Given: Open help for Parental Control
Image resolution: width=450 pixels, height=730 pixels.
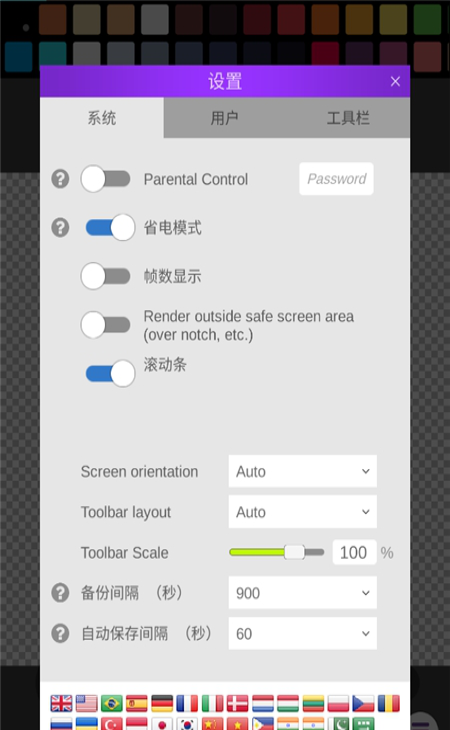Looking at the screenshot, I should point(60,179).
